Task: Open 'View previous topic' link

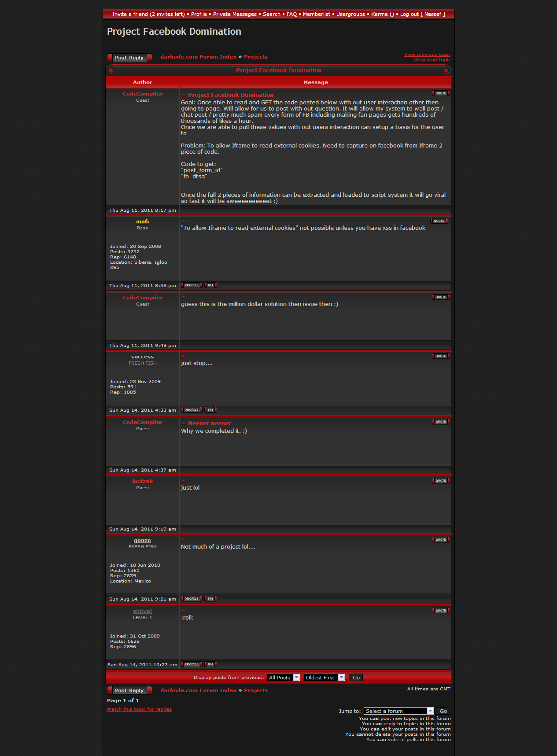Action: tap(427, 55)
